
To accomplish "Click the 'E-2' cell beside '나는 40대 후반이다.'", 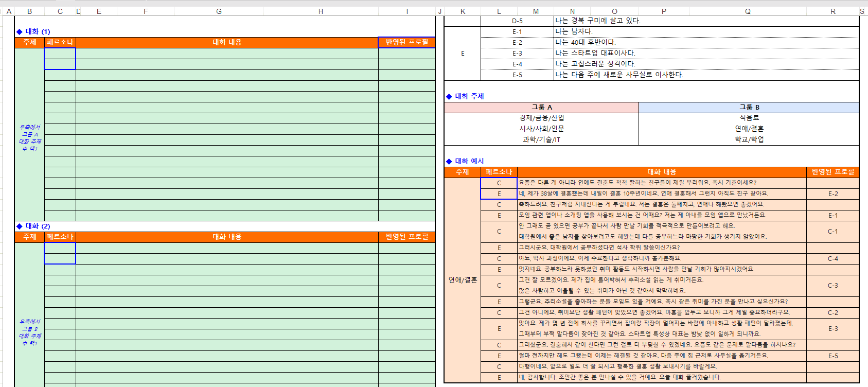I will (x=517, y=42).
